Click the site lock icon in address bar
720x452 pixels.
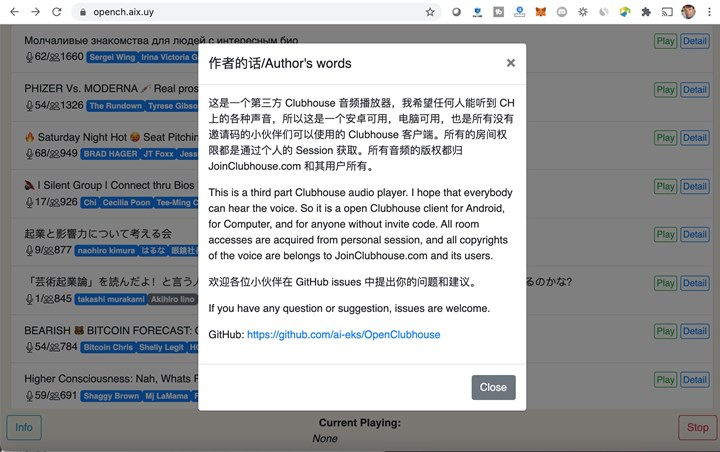point(83,12)
